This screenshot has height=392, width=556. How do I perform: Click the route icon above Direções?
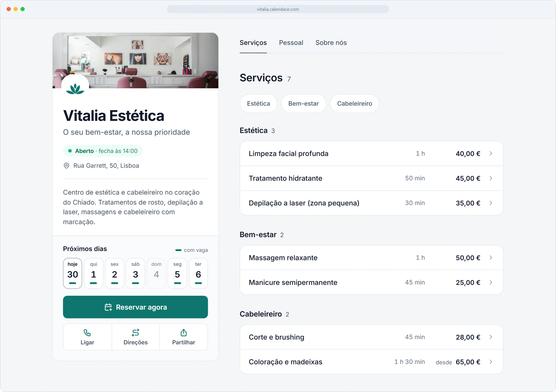[x=136, y=333]
